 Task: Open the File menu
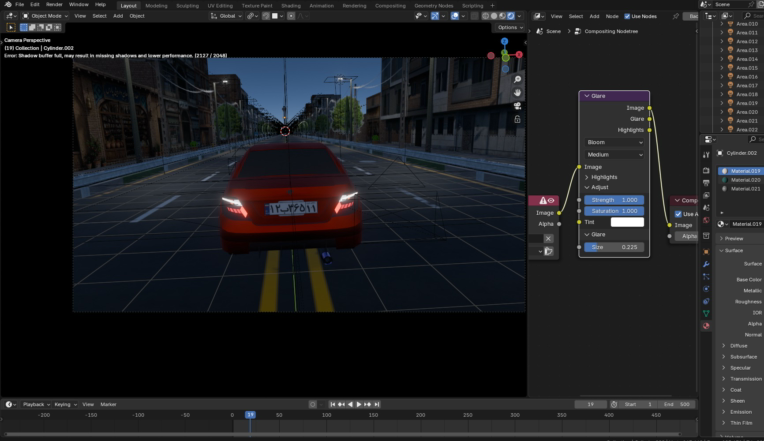click(19, 4)
